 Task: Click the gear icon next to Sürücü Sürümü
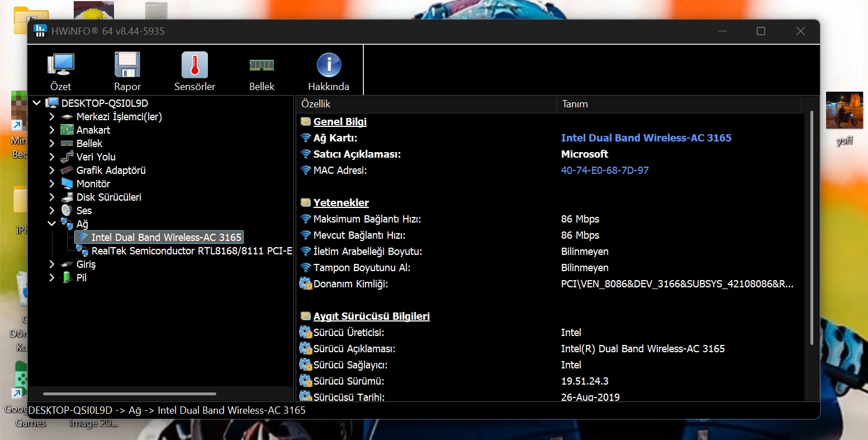306,381
